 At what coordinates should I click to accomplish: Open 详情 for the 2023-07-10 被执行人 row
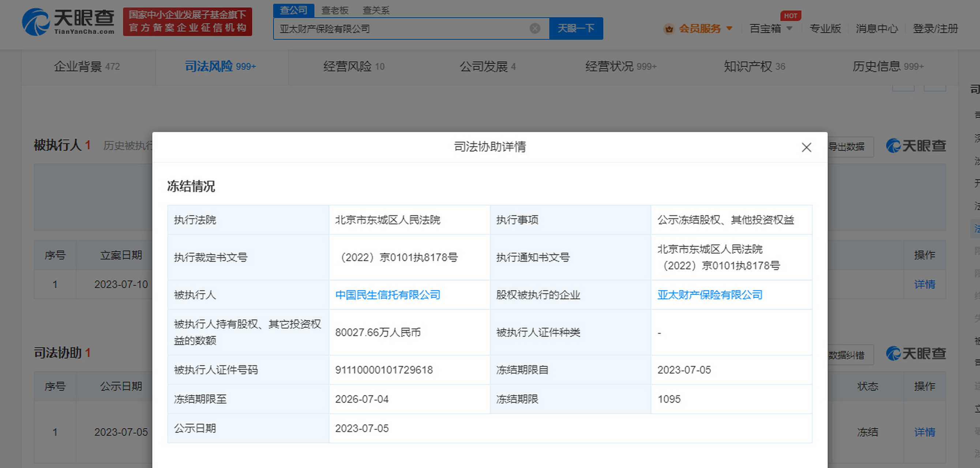(924, 284)
